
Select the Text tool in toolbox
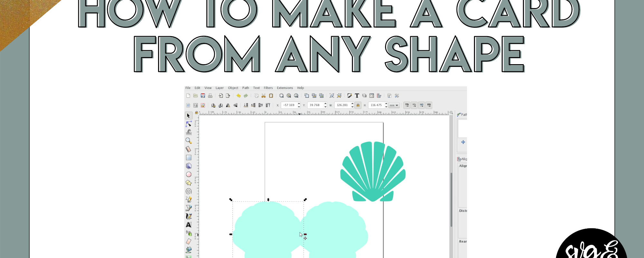(189, 224)
